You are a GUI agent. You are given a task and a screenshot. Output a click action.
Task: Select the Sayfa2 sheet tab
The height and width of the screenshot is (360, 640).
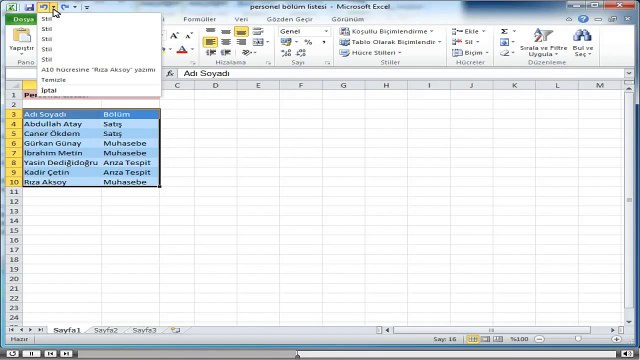[106, 330]
